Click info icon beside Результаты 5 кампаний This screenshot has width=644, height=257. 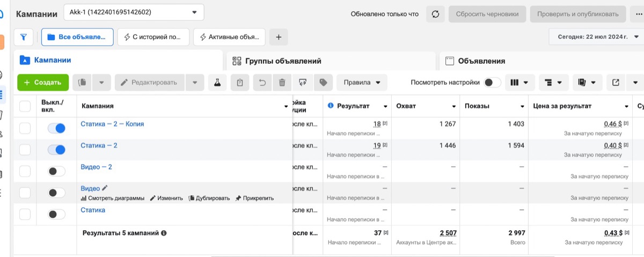(164, 233)
